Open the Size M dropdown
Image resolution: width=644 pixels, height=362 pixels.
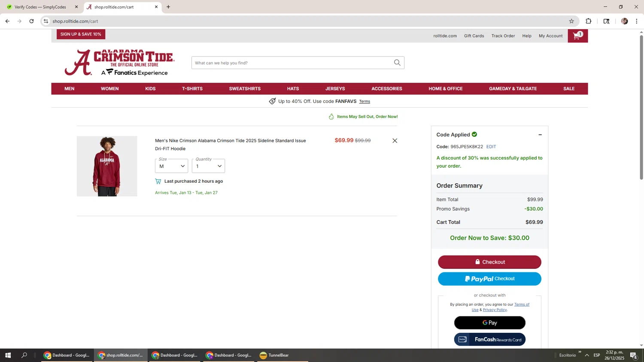(x=171, y=166)
